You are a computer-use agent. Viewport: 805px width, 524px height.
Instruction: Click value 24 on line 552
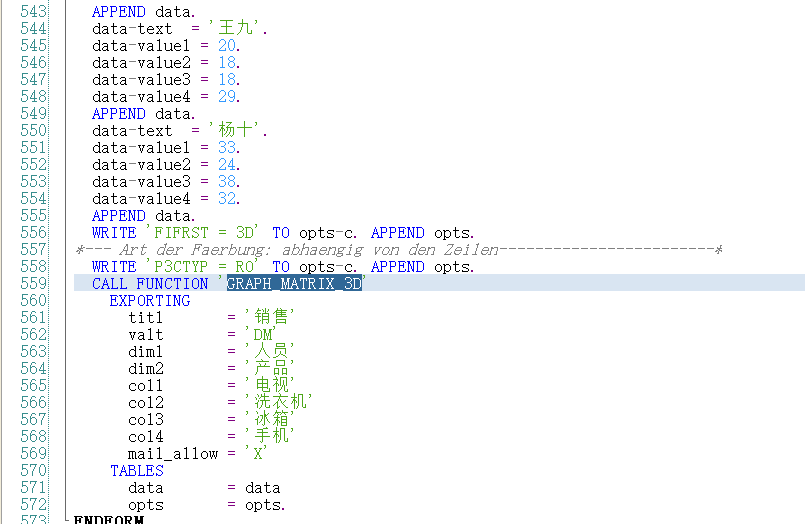point(226,164)
